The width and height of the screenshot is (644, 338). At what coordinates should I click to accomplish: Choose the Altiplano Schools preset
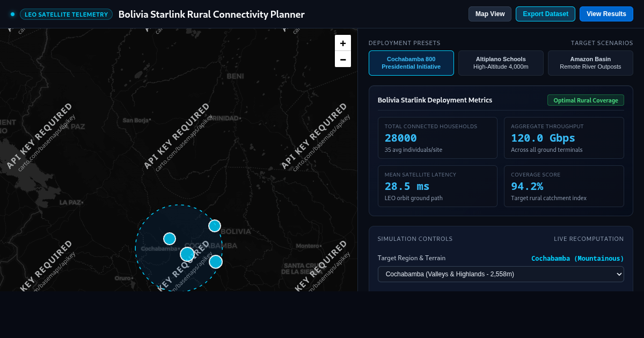click(501, 63)
